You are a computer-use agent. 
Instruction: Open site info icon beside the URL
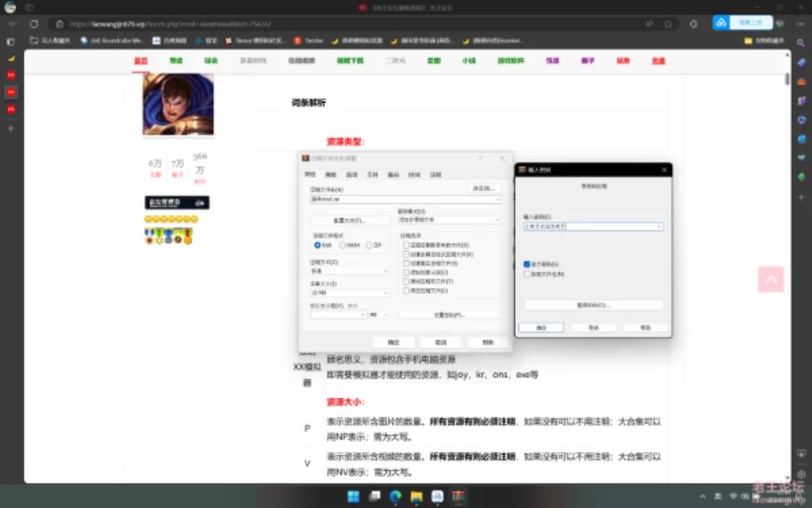click(x=59, y=24)
